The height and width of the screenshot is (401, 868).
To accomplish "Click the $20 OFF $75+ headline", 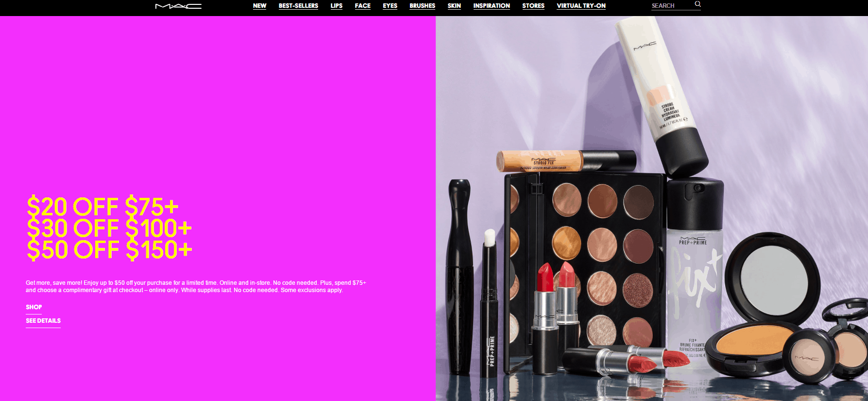I will [102, 207].
